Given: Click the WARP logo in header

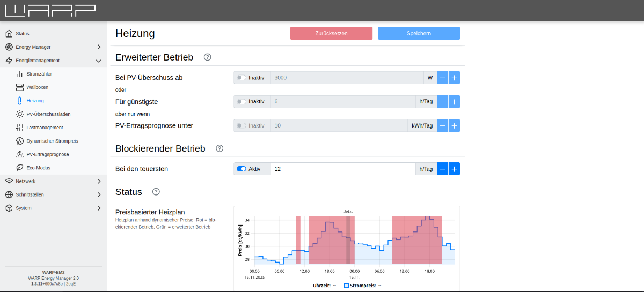Looking at the screenshot, I should (50, 10).
